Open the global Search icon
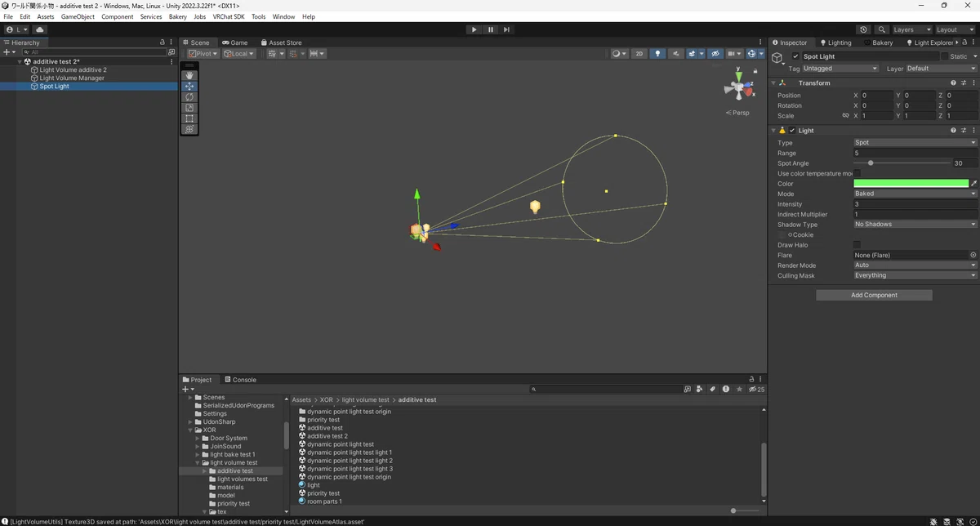 coord(882,29)
